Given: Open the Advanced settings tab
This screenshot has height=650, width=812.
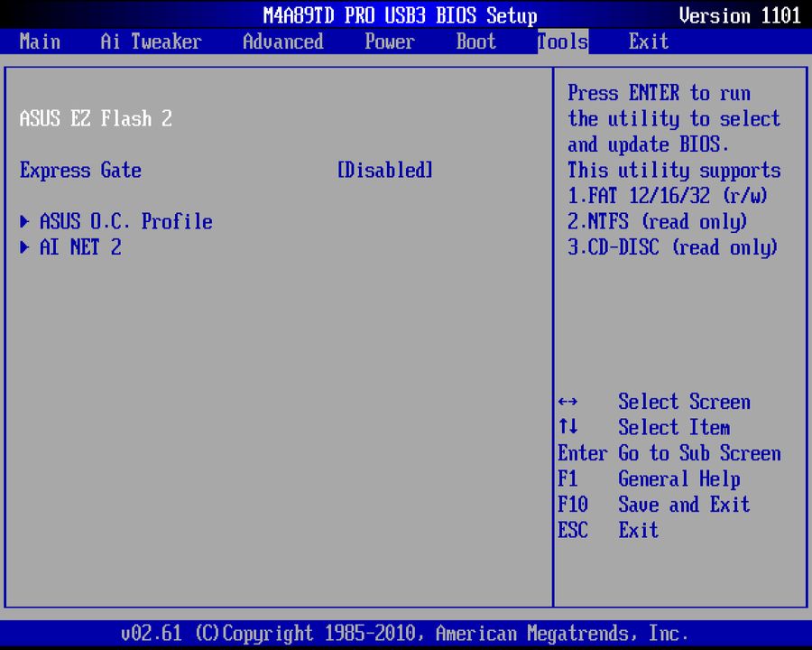Looking at the screenshot, I should pyautogui.click(x=282, y=42).
